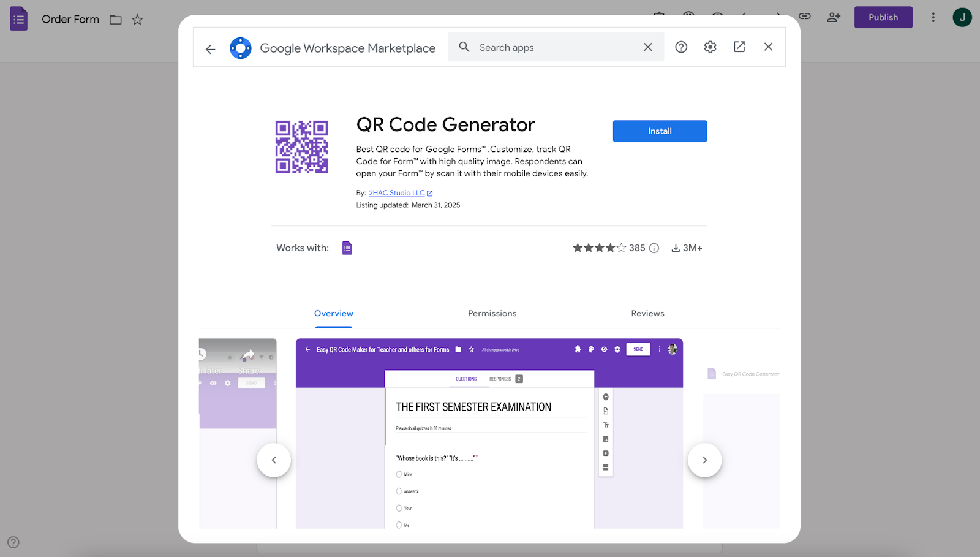Screen dimensions: 980x557
Task: Copy the form link using the link icon
Action: [x=805, y=17]
